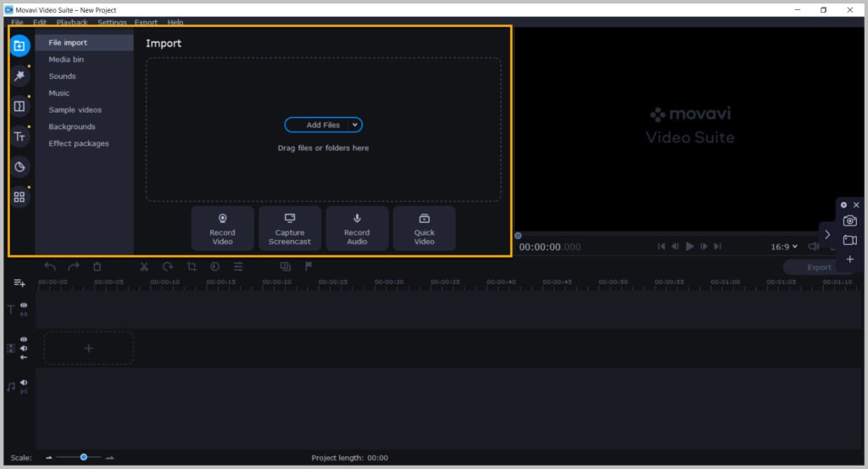Open the Color adjustments icon
The height and width of the screenshot is (469, 868).
(214, 267)
